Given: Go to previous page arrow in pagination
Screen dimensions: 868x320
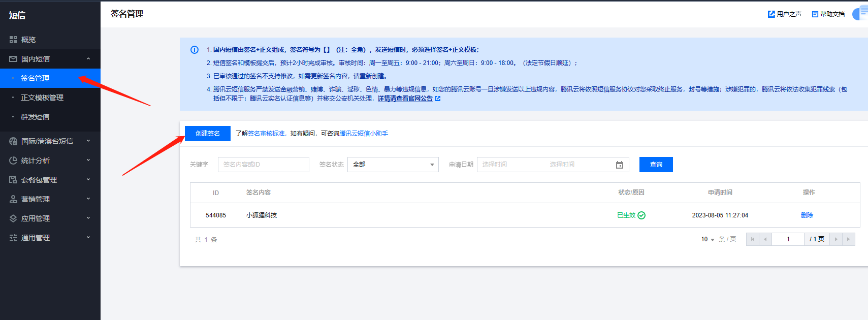Looking at the screenshot, I should pos(765,239).
